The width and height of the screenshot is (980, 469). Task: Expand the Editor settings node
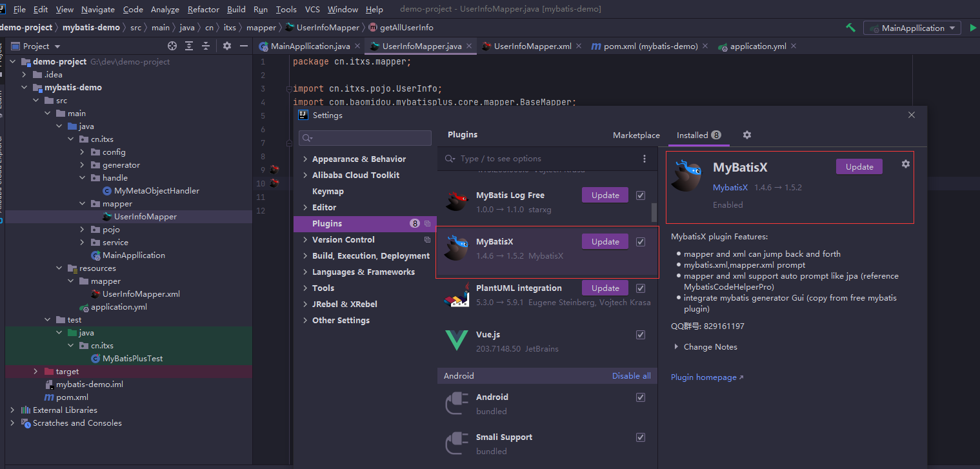[305, 207]
